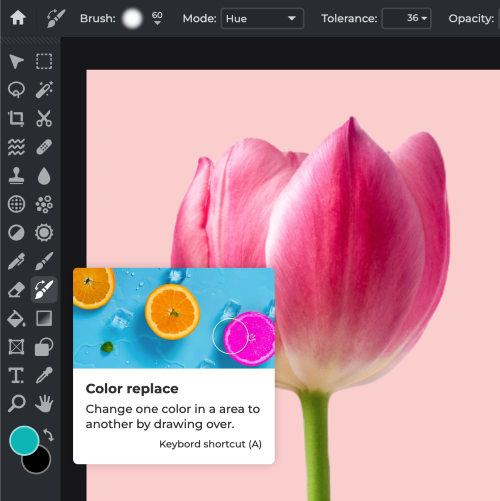Select the Frame crossed-box tool
This screenshot has height=501, width=500.
[16, 347]
